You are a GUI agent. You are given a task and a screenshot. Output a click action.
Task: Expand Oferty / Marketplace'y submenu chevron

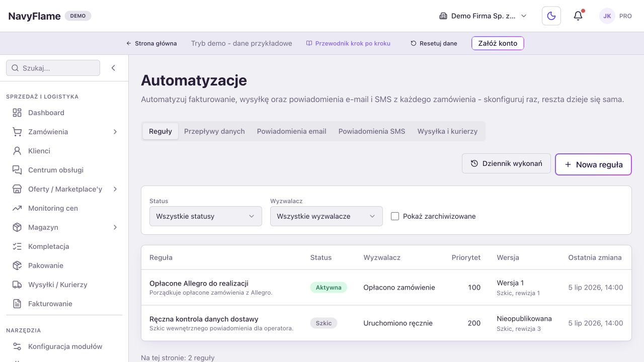click(x=115, y=189)
